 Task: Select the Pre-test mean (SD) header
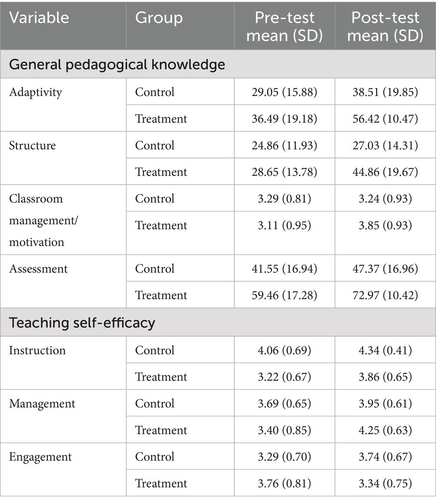tap(285, 26)
